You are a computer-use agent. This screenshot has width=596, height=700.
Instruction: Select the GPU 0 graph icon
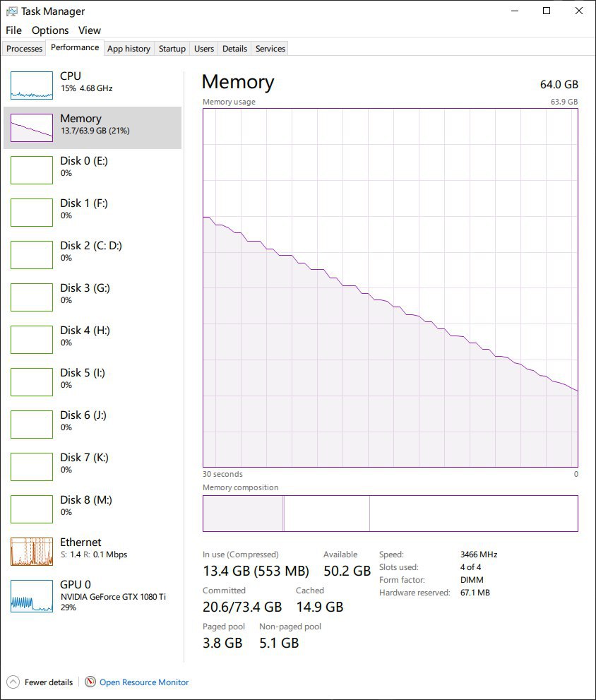(32, 595)
